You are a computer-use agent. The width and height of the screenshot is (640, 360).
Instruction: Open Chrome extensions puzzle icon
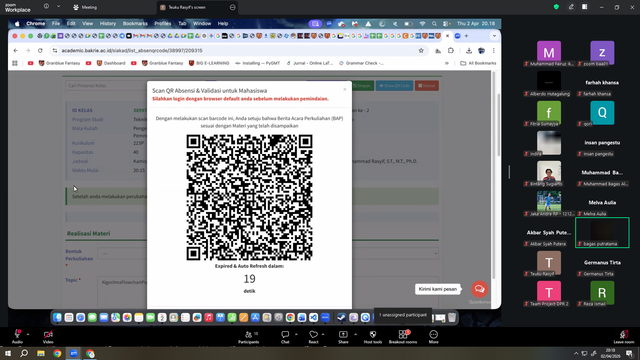(451, 51)
